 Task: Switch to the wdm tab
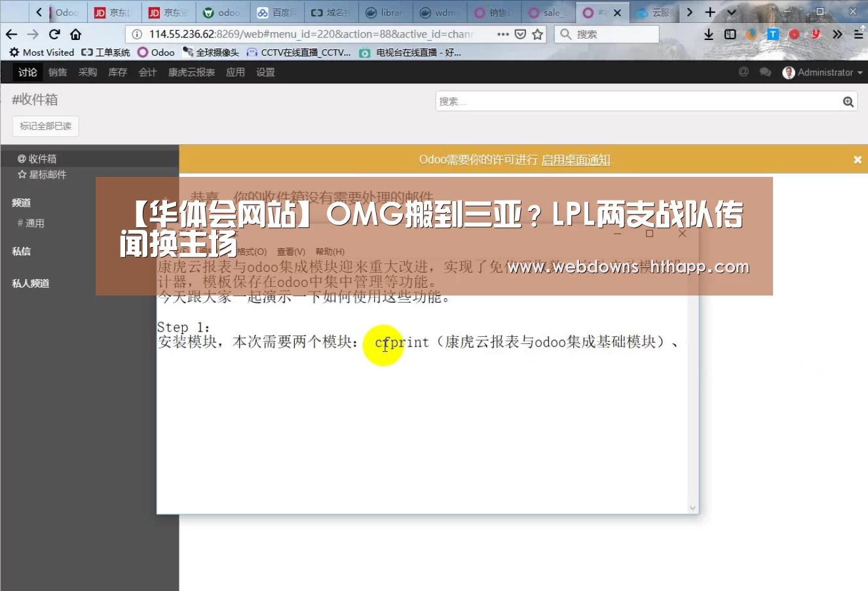tap(439, 12)
